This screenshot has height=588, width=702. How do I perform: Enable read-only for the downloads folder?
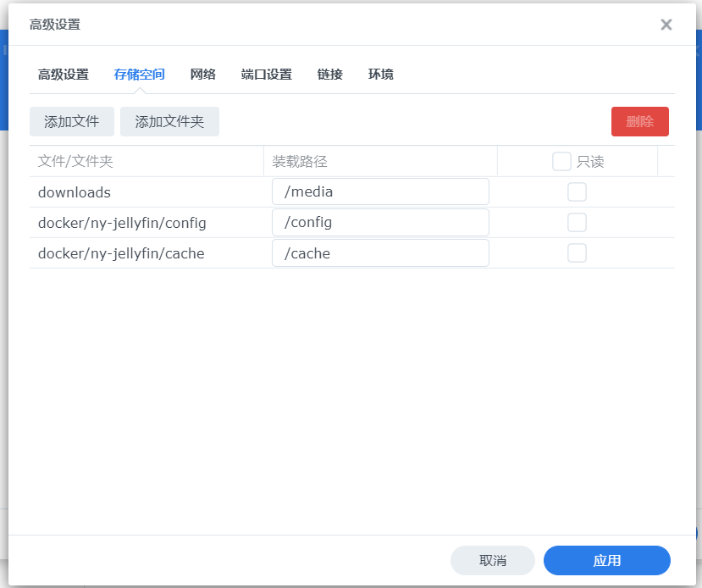pos(577,192)
